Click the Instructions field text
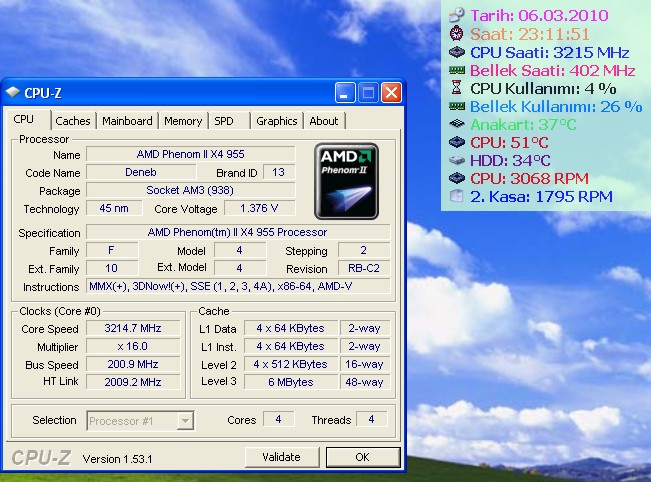This screenshot has height=482, width=651. (x=238, y=286)
